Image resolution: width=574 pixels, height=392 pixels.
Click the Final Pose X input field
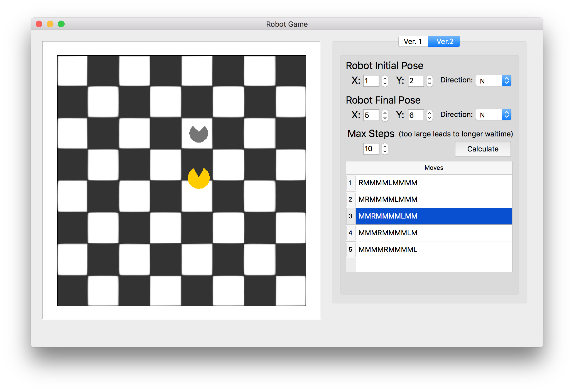(x=371, y=115)
